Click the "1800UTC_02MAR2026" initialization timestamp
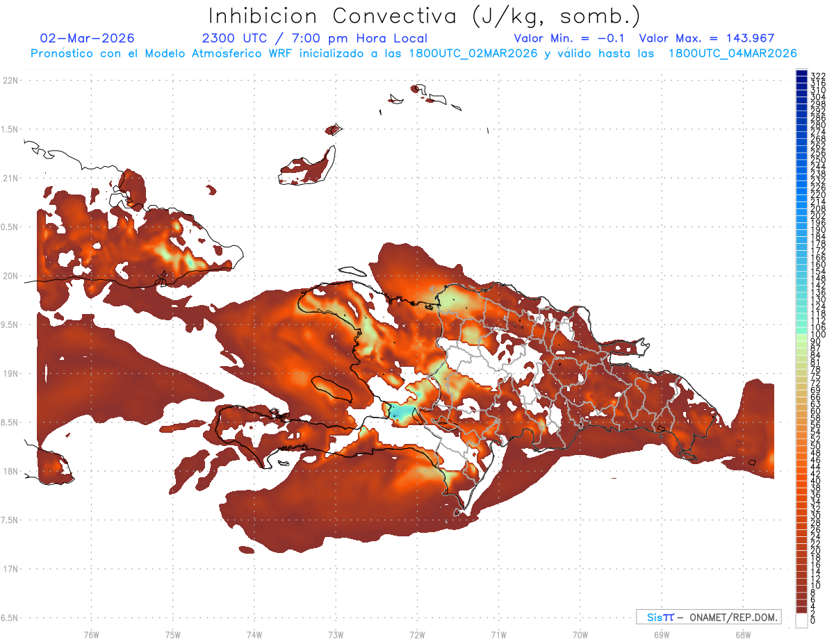The height and width of the screenshot is (644, 834). [473, 53]
